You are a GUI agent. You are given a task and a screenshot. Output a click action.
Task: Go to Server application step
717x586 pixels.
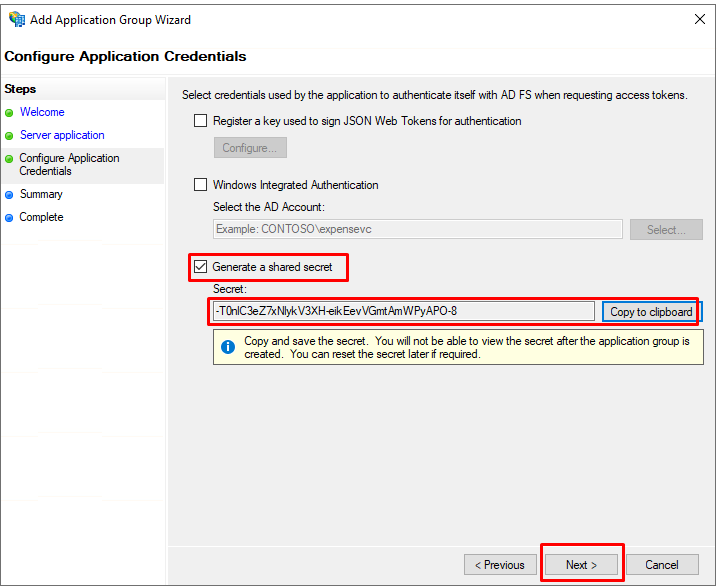coord(62,135)
